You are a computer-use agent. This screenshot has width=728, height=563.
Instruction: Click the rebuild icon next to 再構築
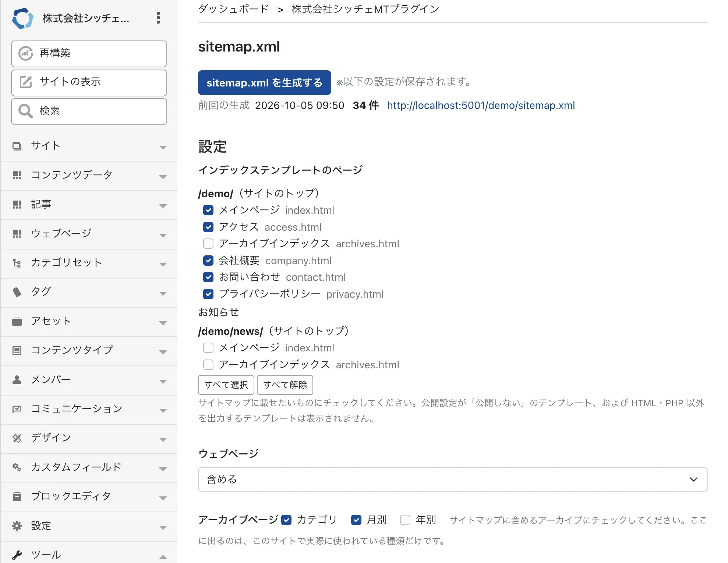(26, 54)
